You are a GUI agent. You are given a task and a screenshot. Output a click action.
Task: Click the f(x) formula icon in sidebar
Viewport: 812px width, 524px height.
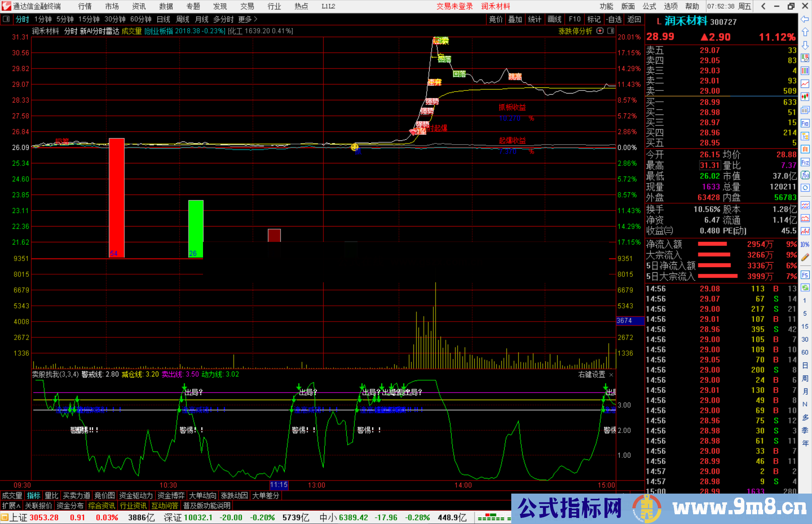click(805, 175)
